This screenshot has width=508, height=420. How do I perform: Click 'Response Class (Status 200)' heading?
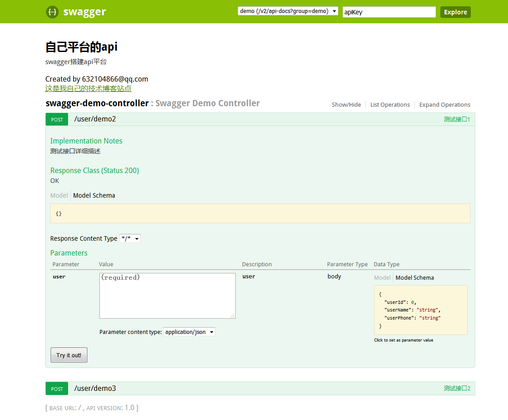tap(95, 170)
